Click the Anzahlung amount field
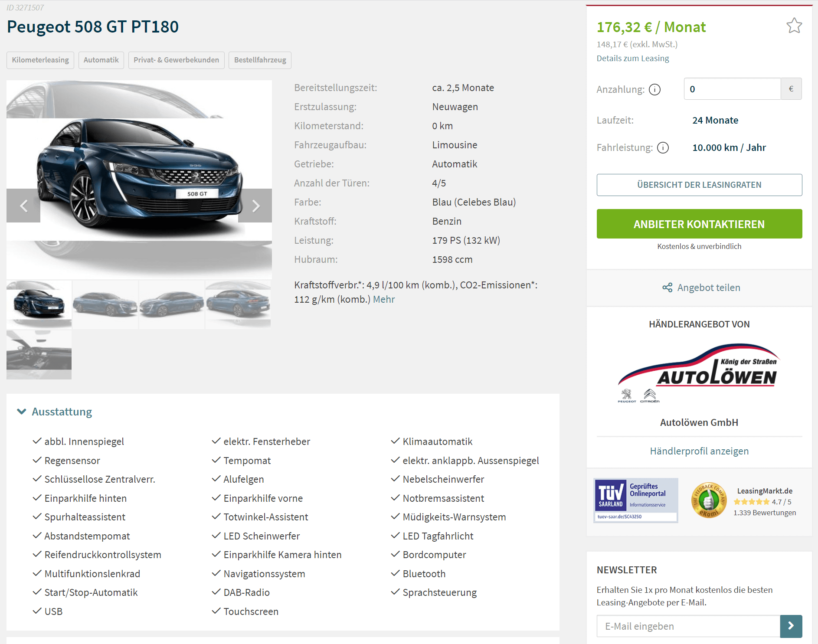The width and height of the screenshot is (818, 644). click(x=732, y=89)
